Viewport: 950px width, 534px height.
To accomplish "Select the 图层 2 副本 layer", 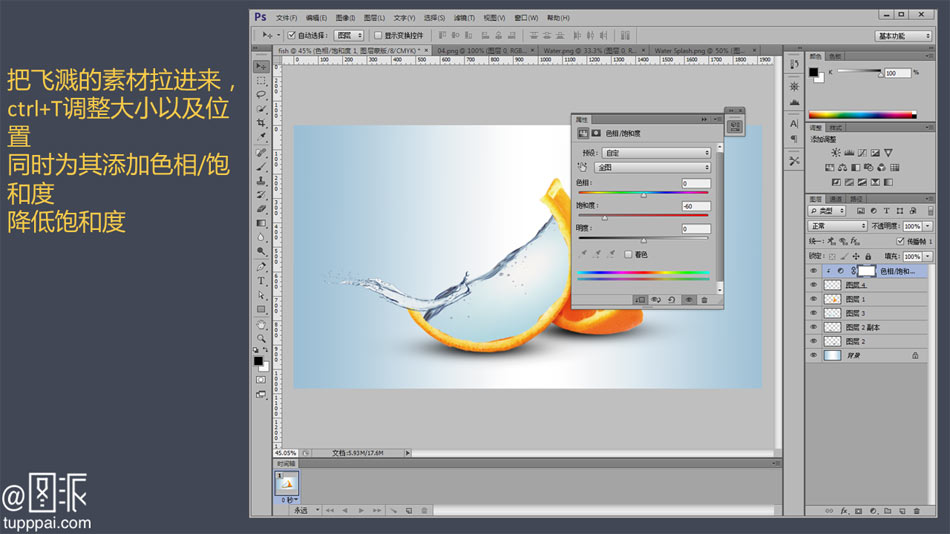I will tap(861, 327).
